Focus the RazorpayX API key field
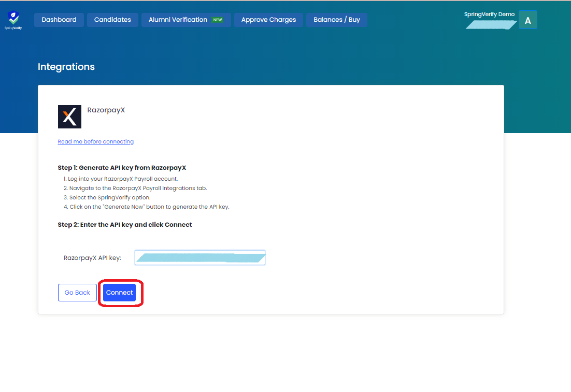The image size is (571, 392). [x=200, y=257]
